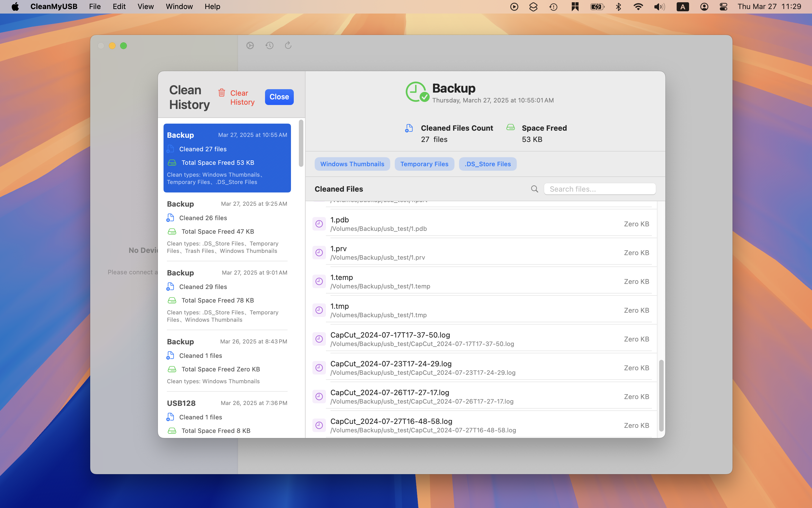Click the cleaned files list scrollbar
Screen dimensions: 812x508
[661, 395]
